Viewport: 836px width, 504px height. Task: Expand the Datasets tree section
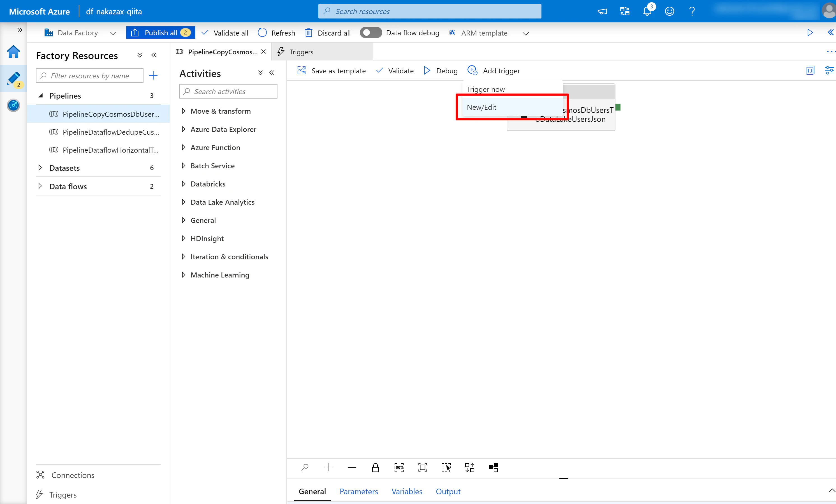click(x=40, y=168)
